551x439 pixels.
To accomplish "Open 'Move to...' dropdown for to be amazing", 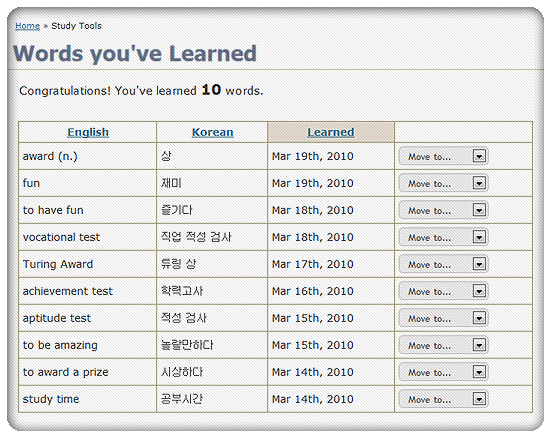I will 443,346.
